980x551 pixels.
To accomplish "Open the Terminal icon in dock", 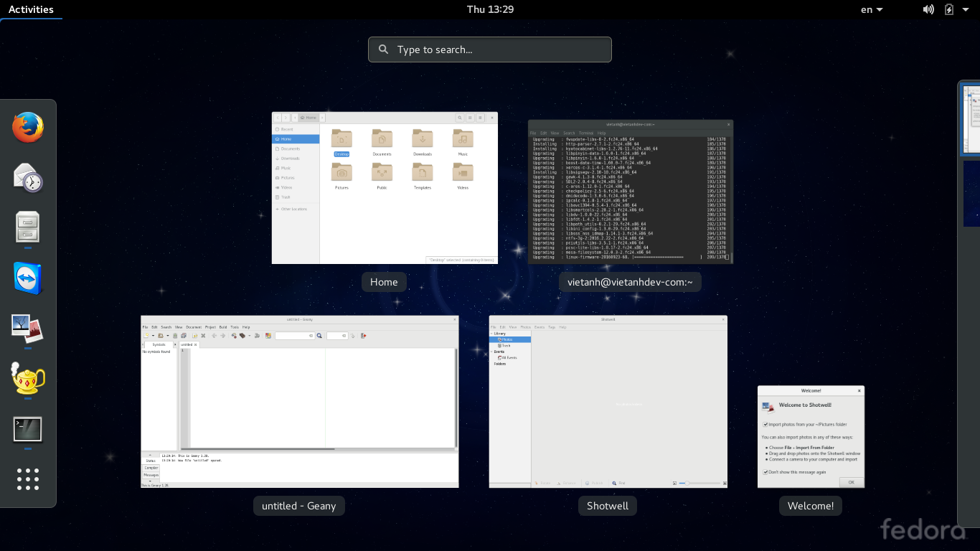I will [x=28, y=429].
